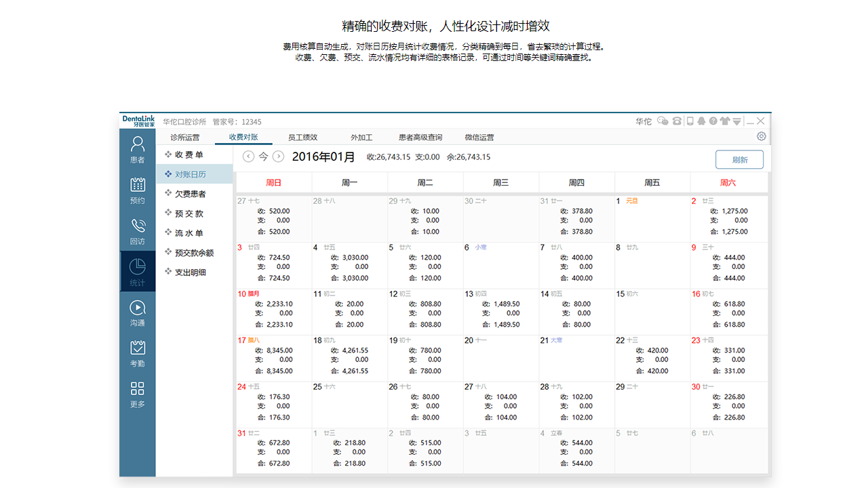This screenshot has height=488, width=868.
Task: Open the help question mark icon
Action: 713,121
